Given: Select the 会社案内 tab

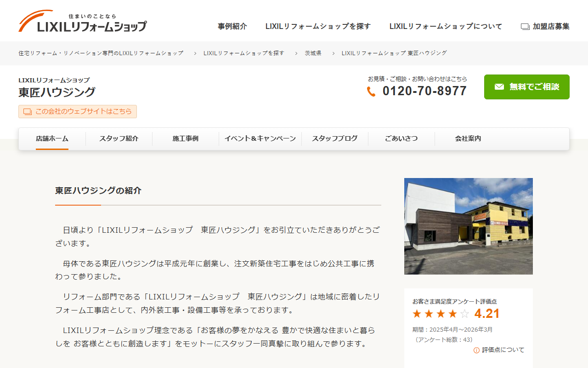Looking at the screenshot, I should coord(468,138).
